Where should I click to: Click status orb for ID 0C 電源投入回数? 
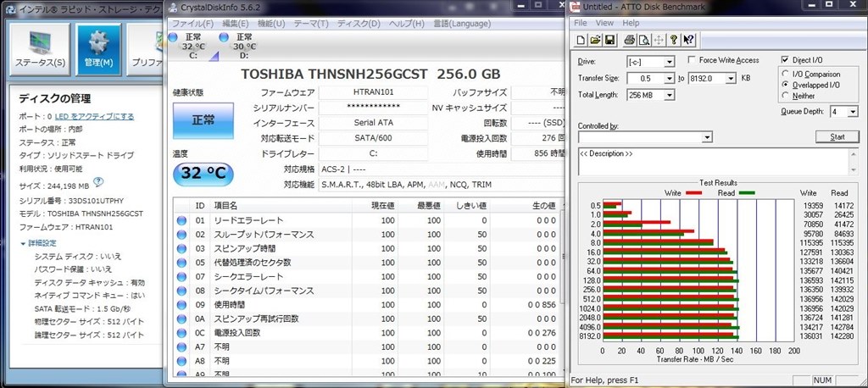pyautogui.click(x=181, y=333)
